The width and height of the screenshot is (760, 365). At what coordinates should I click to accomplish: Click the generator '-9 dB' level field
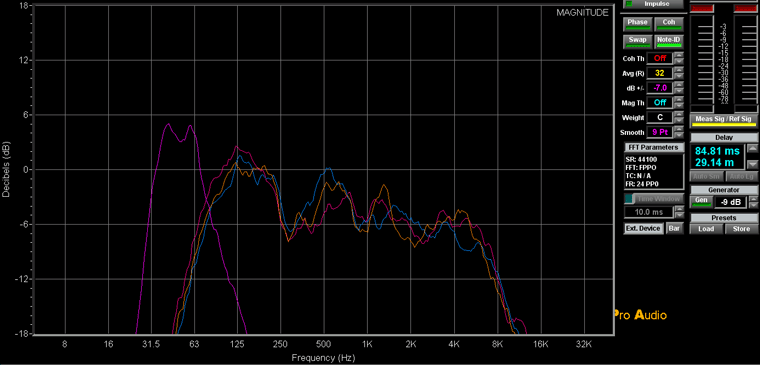click(731, 202)
